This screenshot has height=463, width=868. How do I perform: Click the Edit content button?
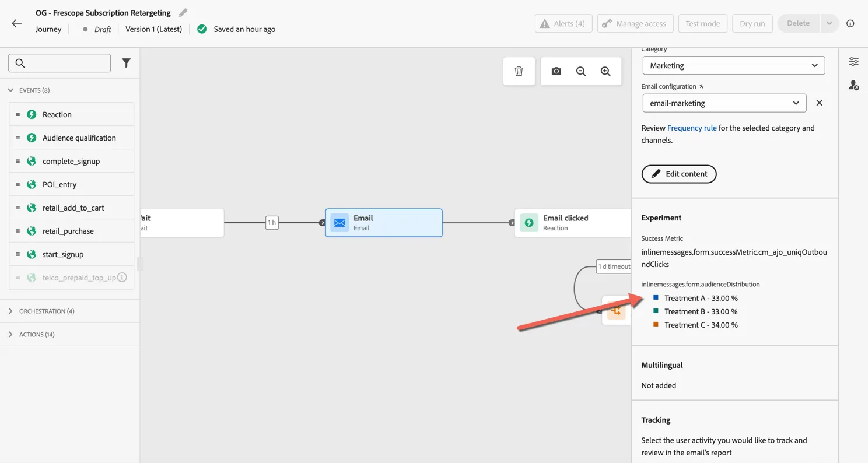pos(679,174)
